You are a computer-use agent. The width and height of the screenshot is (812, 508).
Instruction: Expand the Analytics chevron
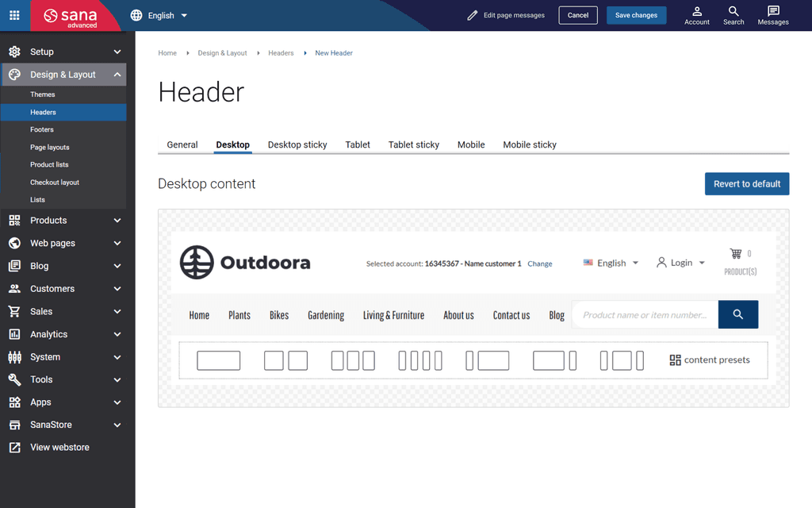point(117,334)
